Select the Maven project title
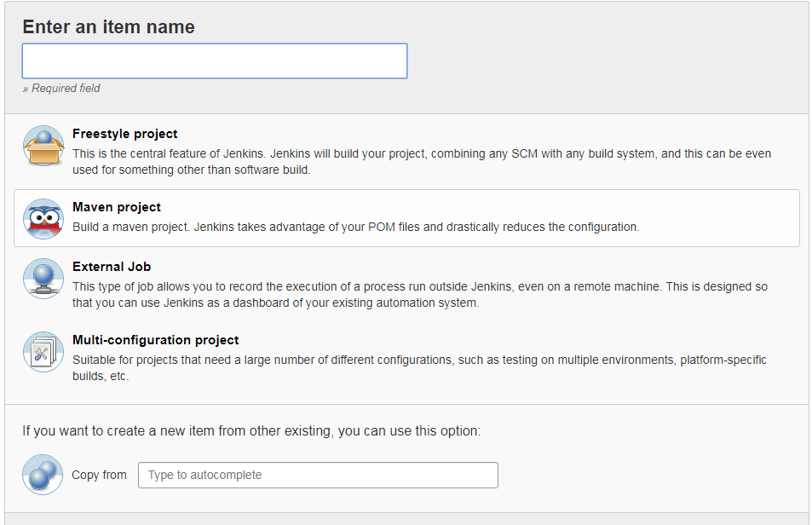This screenshot has width=812, height=525. (117, 207)
